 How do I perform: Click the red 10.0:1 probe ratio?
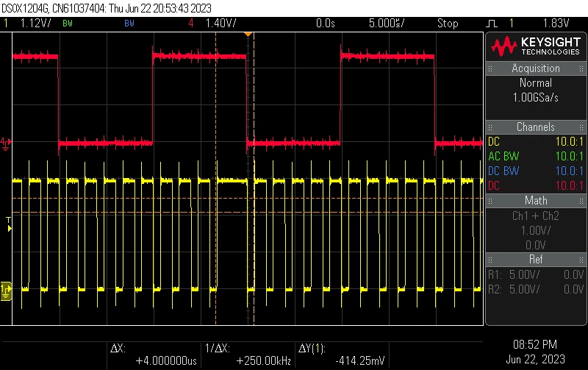pos(569,185)
